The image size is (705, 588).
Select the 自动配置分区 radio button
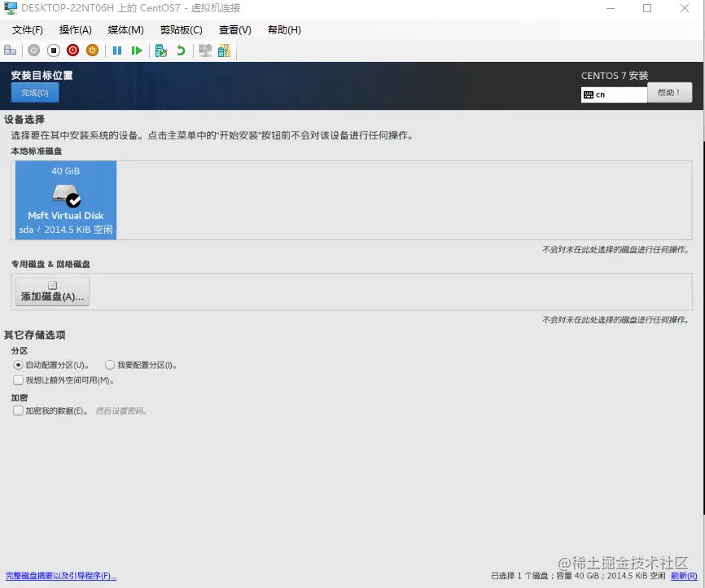pos(18,365)
